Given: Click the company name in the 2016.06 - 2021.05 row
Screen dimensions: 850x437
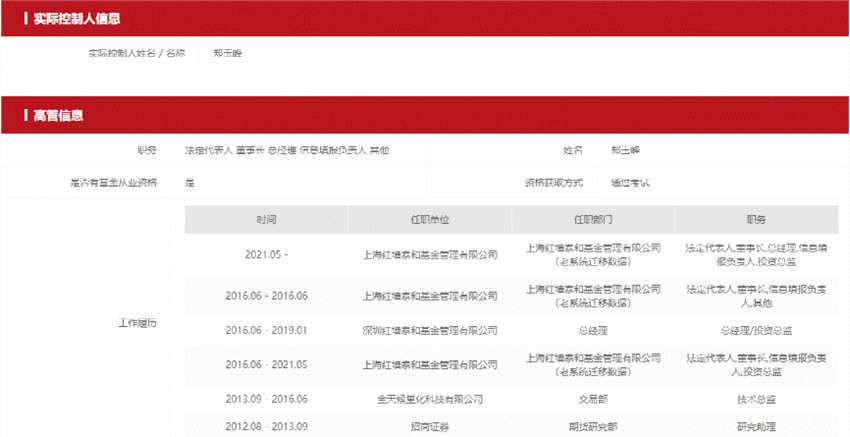Looking at the screenshot, I should [x=430, y=364].
